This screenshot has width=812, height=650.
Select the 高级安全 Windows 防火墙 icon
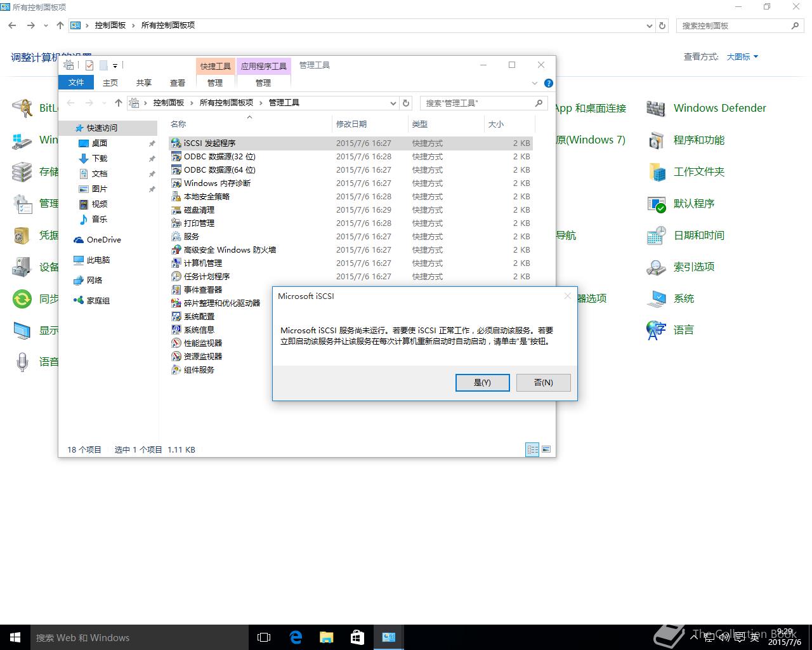pyautogui.click(x=176, y=250)
